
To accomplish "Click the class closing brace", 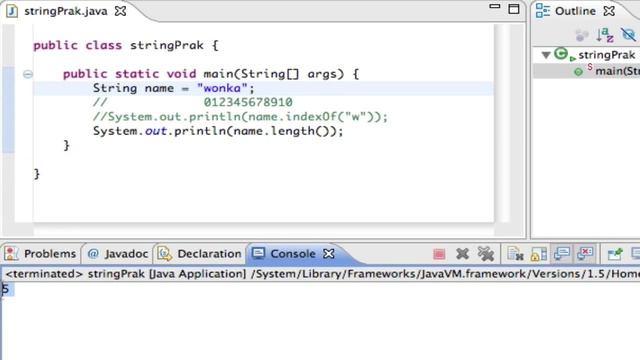I will [x=37, y=174].
